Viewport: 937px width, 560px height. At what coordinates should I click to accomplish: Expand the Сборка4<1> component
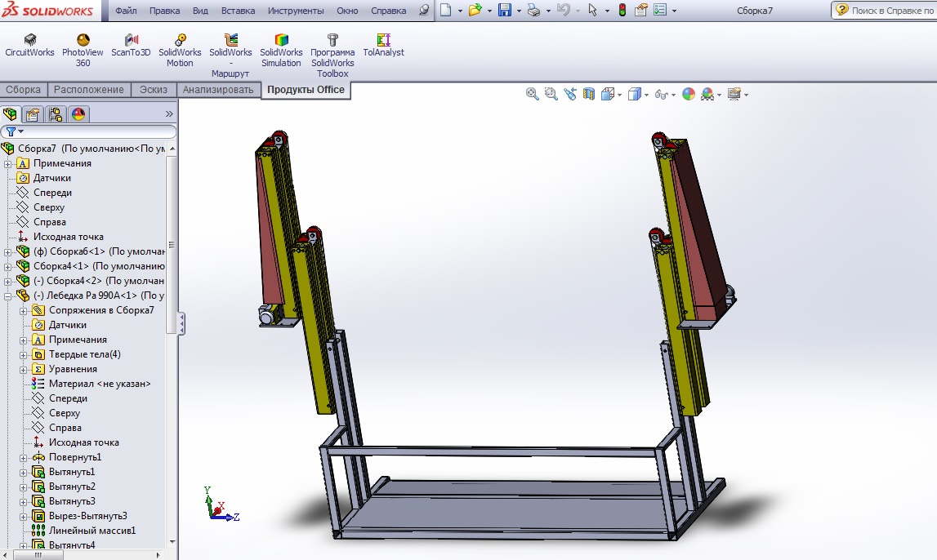(8, 266)
